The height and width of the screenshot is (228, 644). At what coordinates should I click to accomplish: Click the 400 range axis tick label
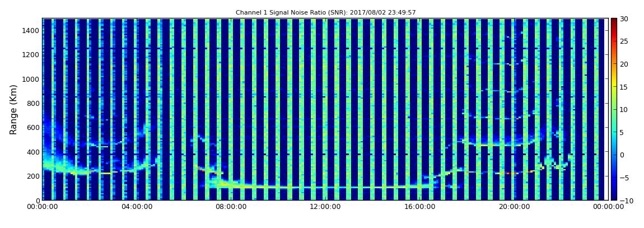point(33,152)
